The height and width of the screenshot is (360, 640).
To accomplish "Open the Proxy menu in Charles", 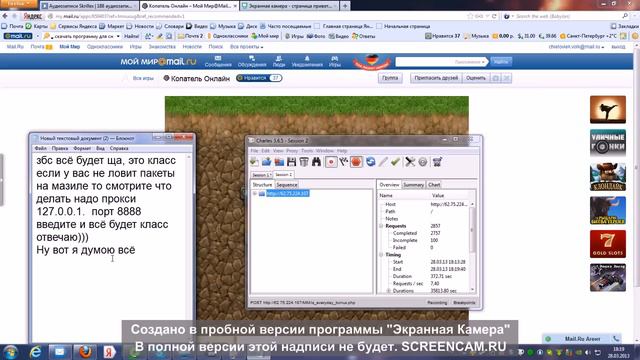I will pyautogui.click(x=292, y=151).
